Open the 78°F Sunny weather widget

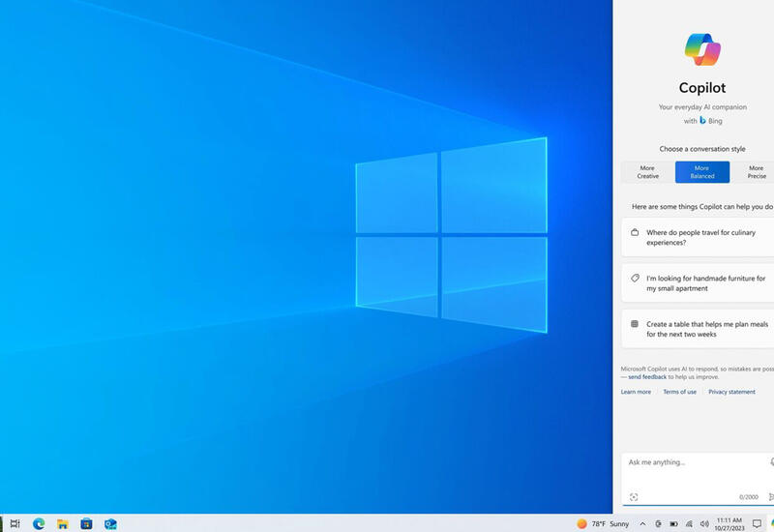(x=603, y=523)
